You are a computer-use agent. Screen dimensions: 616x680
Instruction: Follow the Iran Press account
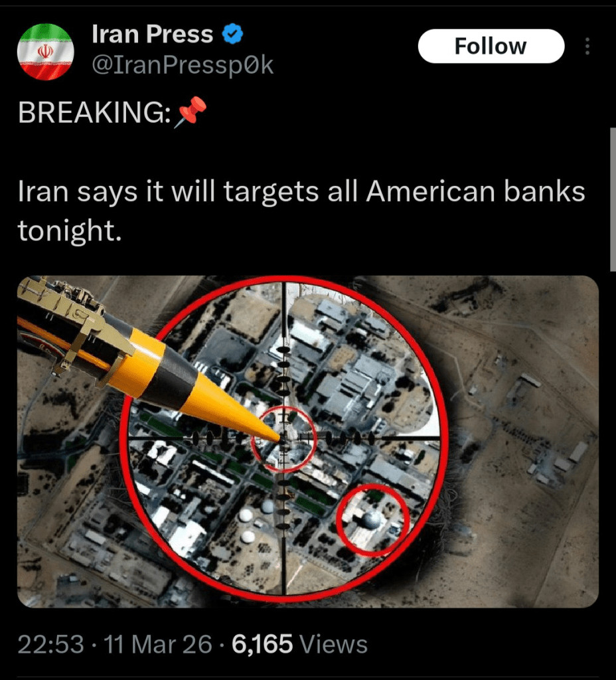[x=491, y=46]
